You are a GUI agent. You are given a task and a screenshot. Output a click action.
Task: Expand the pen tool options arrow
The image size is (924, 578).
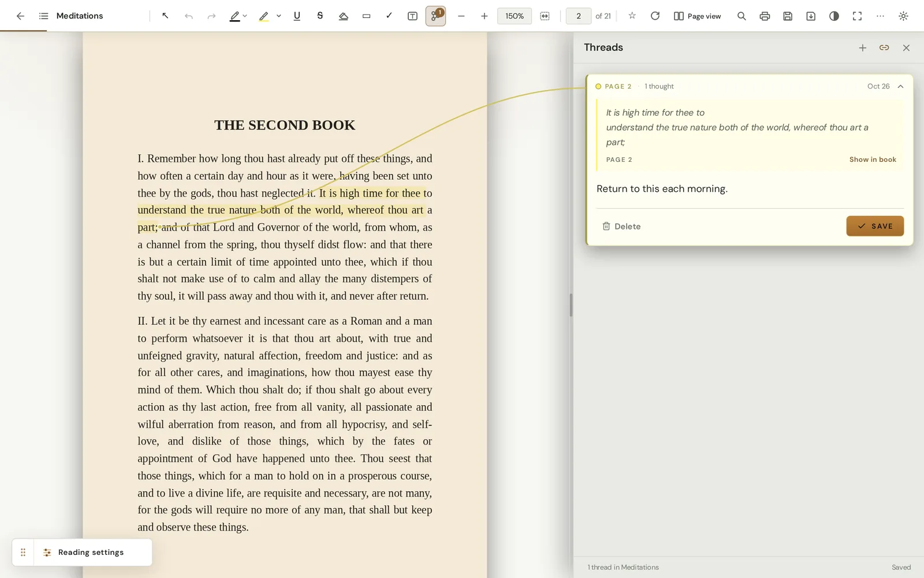(245, 16)
